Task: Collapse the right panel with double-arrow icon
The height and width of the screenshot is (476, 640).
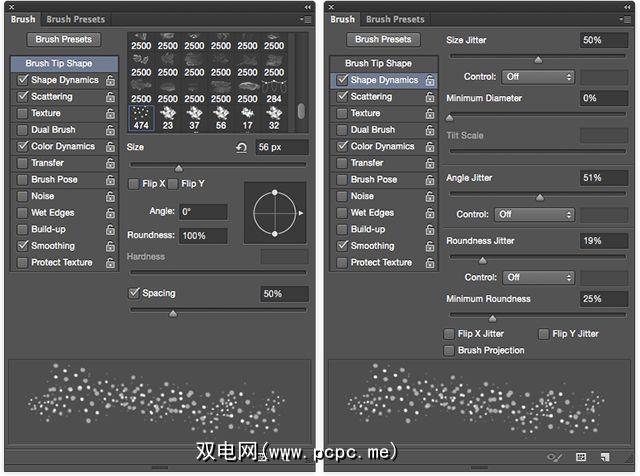Action: point(627,7)
